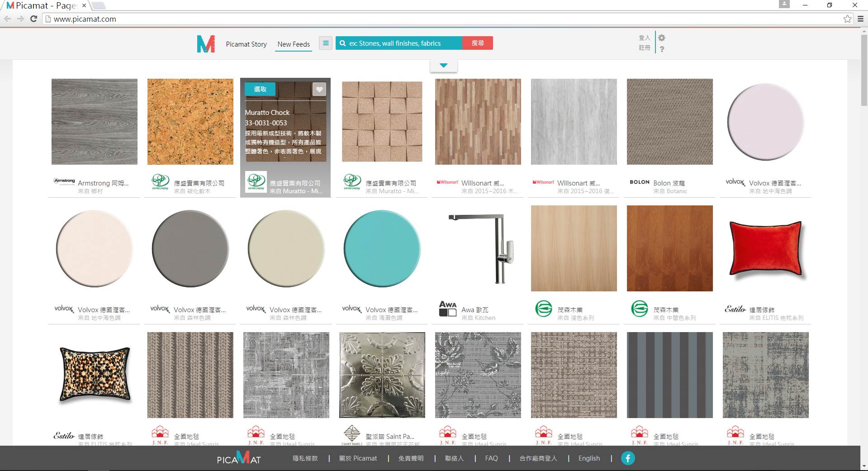Open the red Estilo pillow thumbnail
Viewport: 868px width, 471px height.
click(x=766, y=248)
